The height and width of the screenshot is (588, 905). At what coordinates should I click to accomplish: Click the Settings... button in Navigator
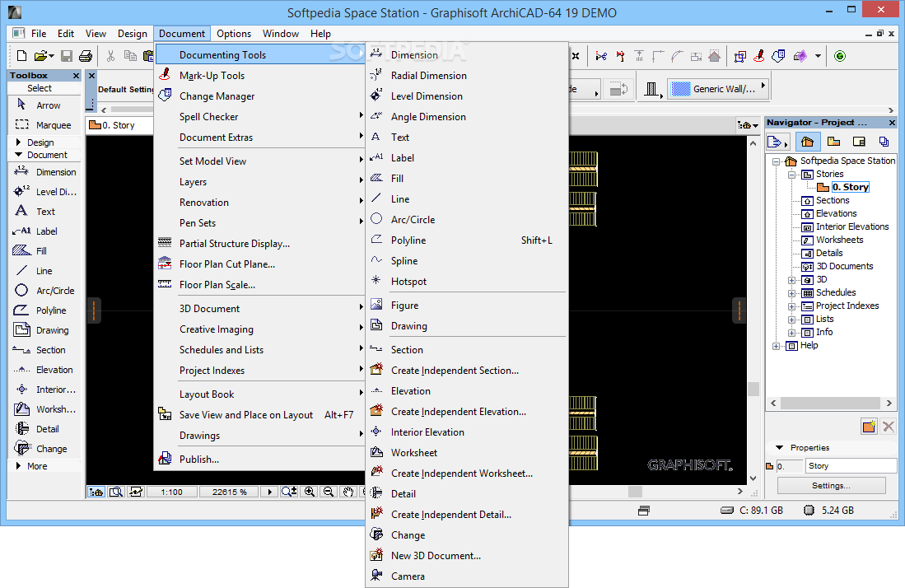coord(831,485)
